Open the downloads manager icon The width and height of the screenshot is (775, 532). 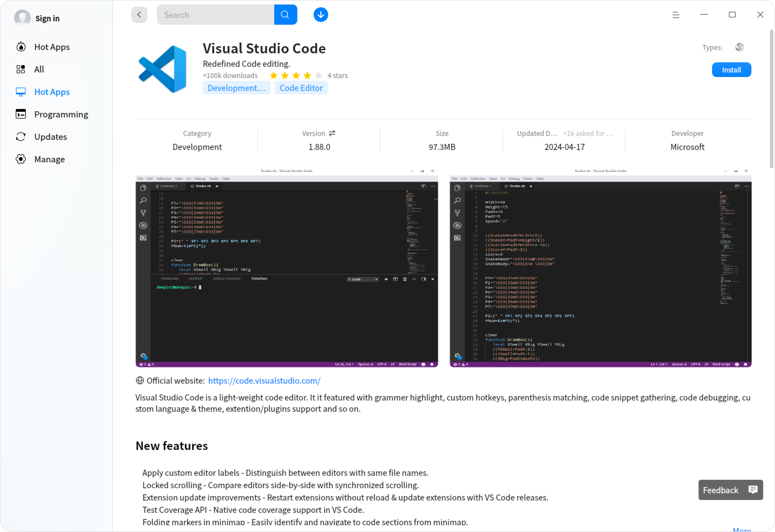point(320,15)
